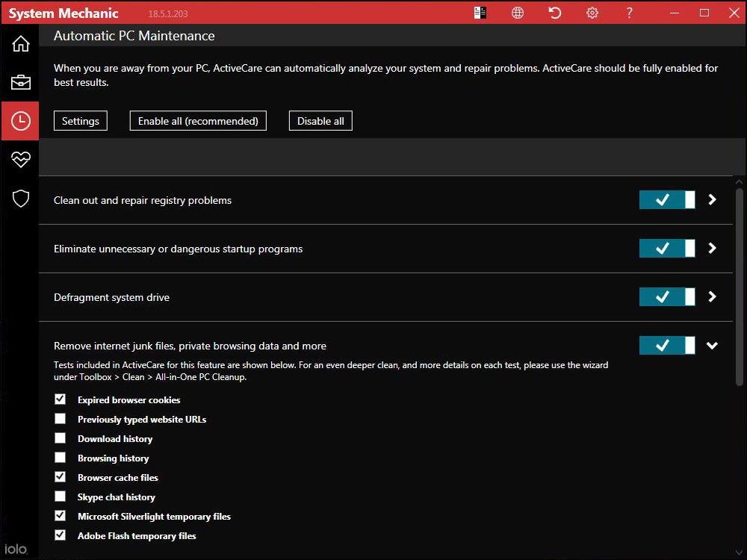Image resolution: width=747 pixels, height=560 pixels.
Task: Uncheck Browser cache files
Action: tap(60, 477)
